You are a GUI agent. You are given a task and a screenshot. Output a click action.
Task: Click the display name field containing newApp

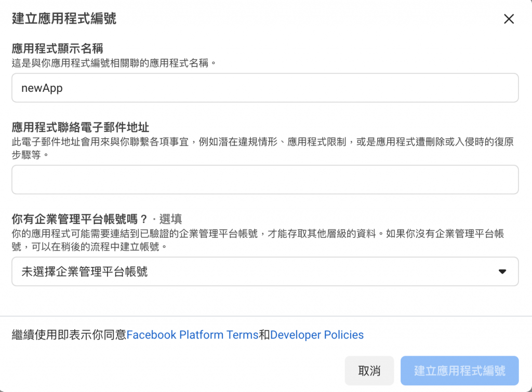(x=265, y=88)
